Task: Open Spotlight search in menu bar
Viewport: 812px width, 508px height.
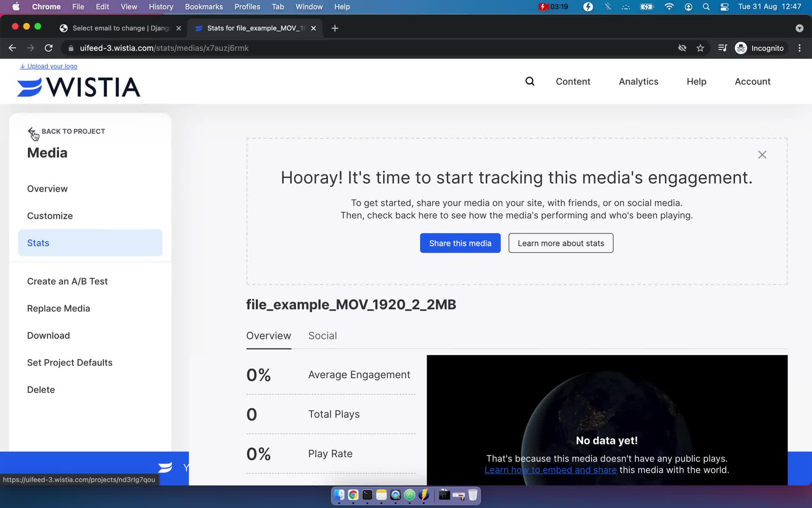Action: pos(706,6)
